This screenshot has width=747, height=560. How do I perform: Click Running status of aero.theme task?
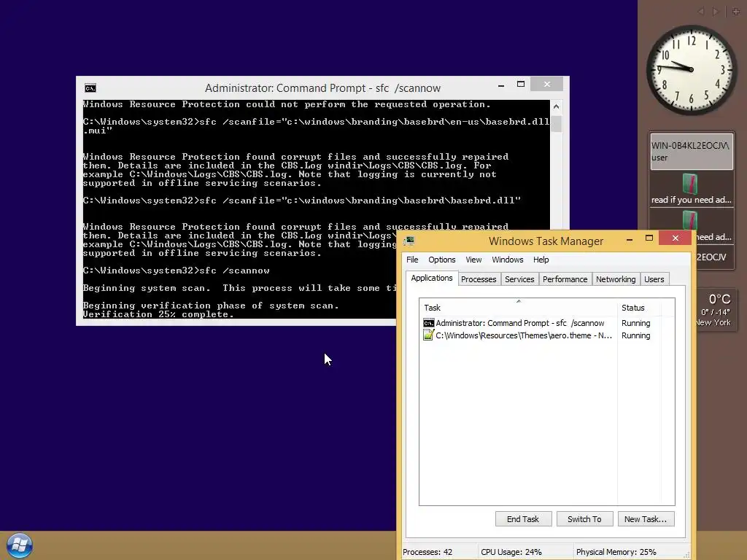pos(635,335)
